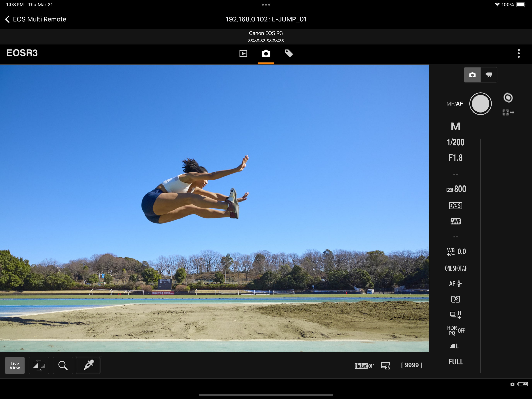Open the three-dot more options menu

click(518, 53)
